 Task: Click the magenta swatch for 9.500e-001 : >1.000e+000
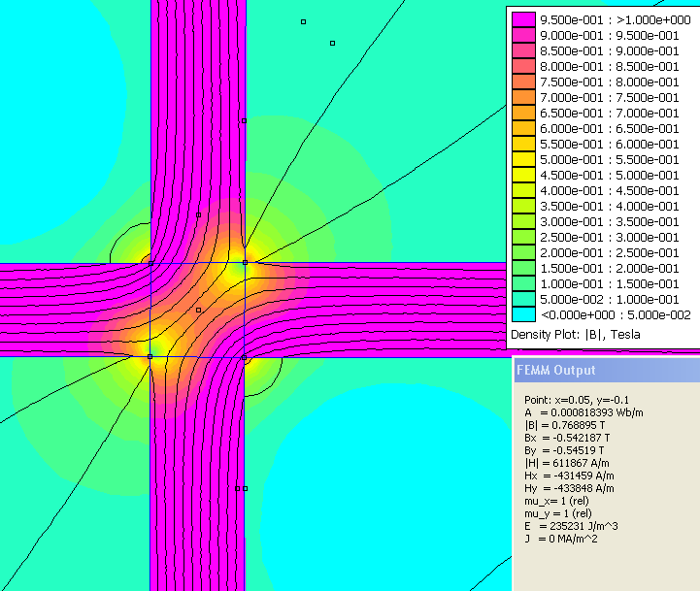[x=523, y=19]
